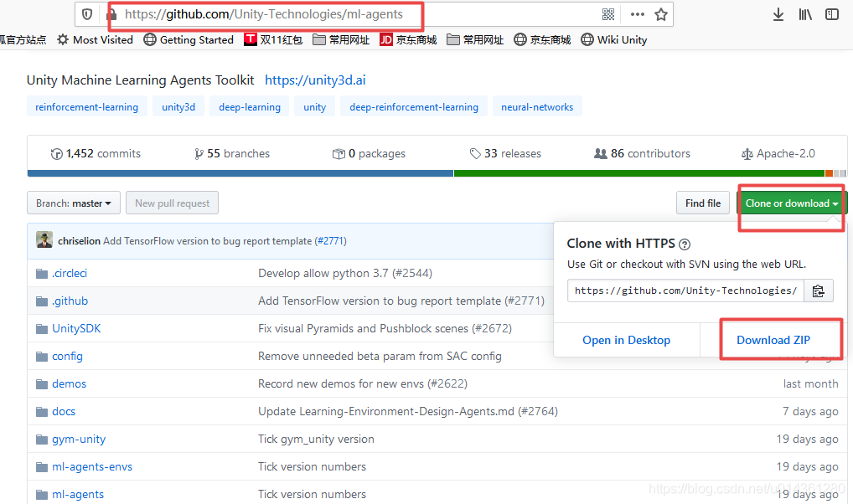Click the folder icon beside docs
This screenshot has width=853, height=504.
(x=42, y=412)
